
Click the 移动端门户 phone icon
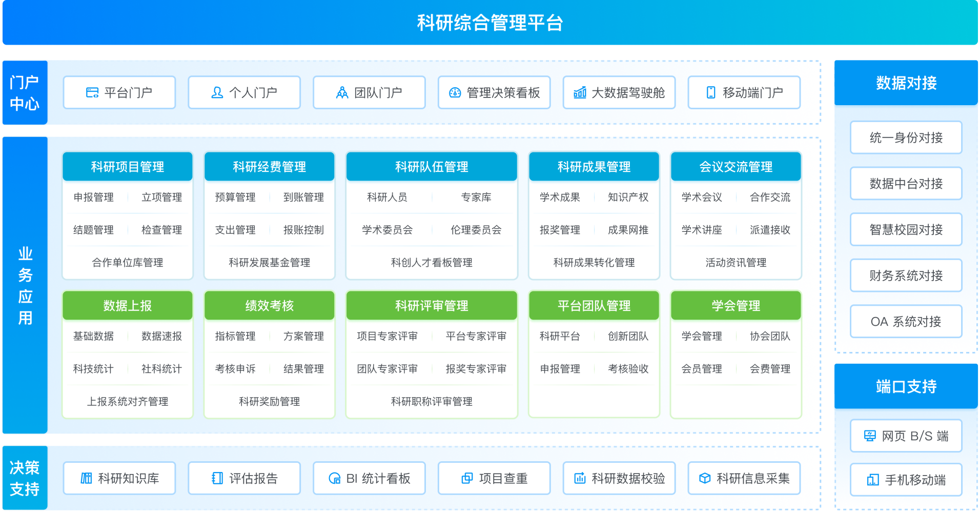coord(711,93)
